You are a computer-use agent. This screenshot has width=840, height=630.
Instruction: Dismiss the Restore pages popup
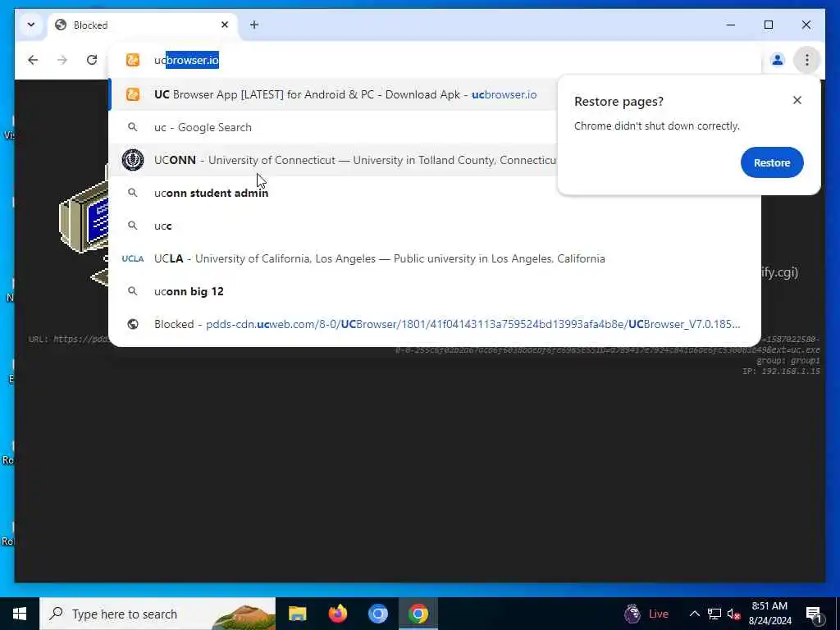(797, 100)
